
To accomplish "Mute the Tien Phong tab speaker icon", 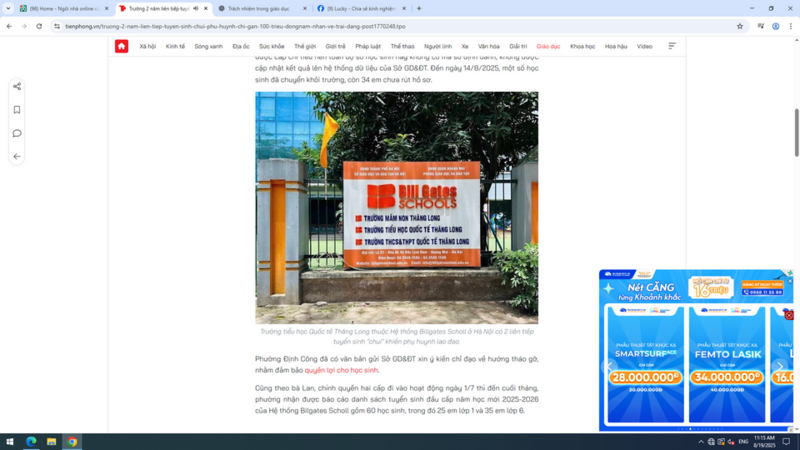I will click(196, 9).
